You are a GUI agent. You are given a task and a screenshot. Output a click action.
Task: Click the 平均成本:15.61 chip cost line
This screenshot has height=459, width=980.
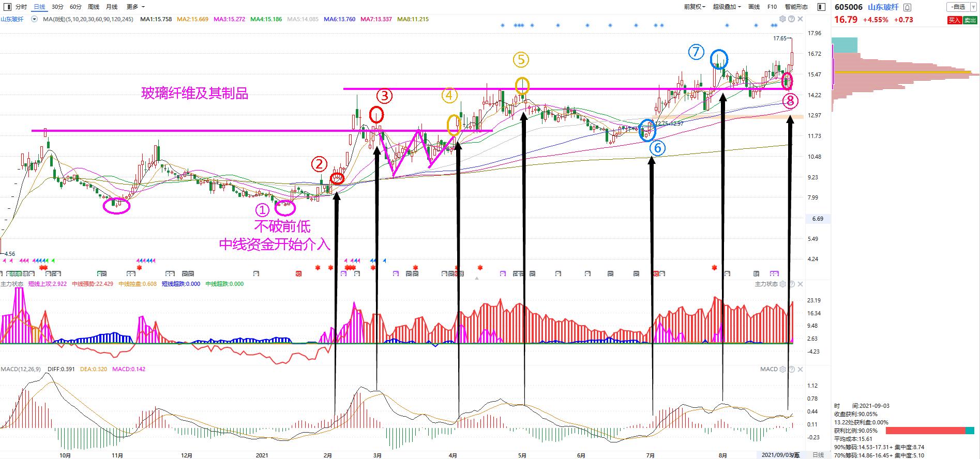point(853,439)
